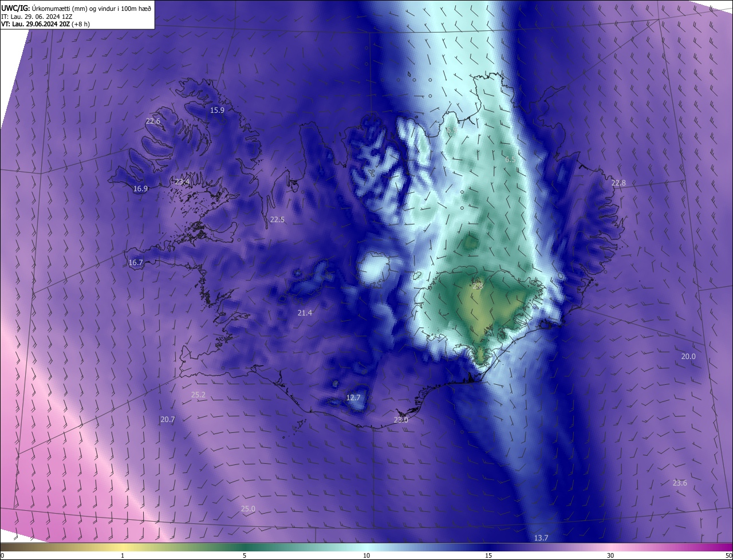The width and height of the screenshot is (733, 560).
Task: Click the 1 tick on the color scale
Action: pyautogui.click(x=123, y=556)
